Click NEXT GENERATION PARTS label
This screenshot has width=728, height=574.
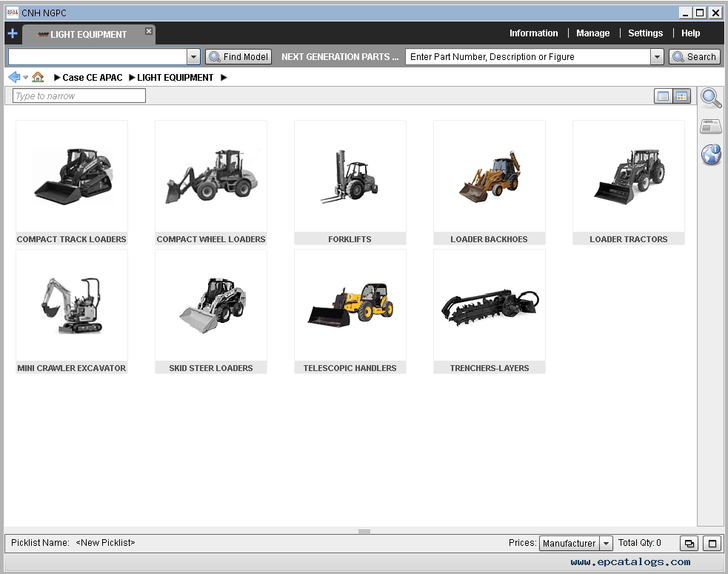point(340,56)
